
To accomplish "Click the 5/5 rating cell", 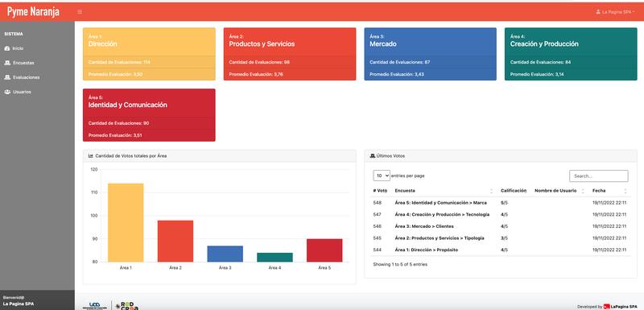I will 504,203.
